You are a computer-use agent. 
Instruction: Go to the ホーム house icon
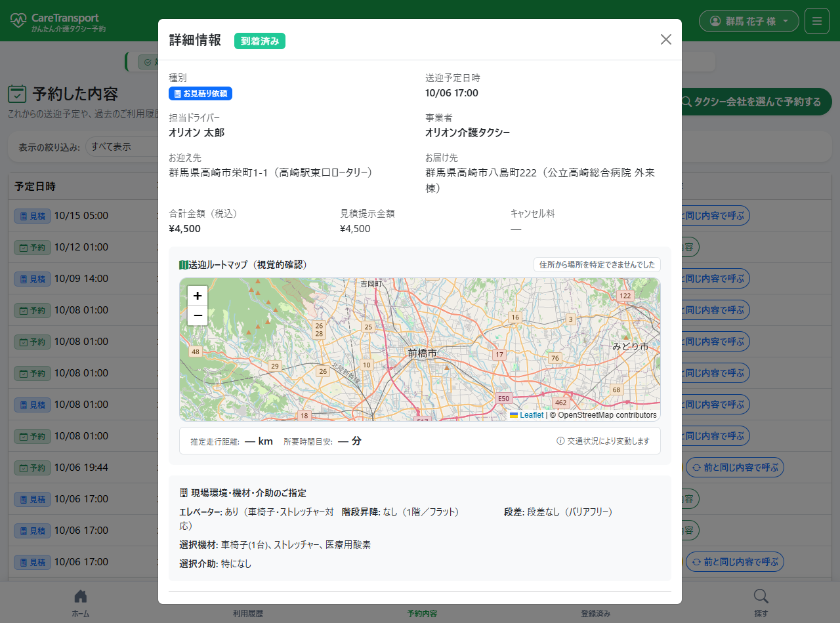point(81,596)
